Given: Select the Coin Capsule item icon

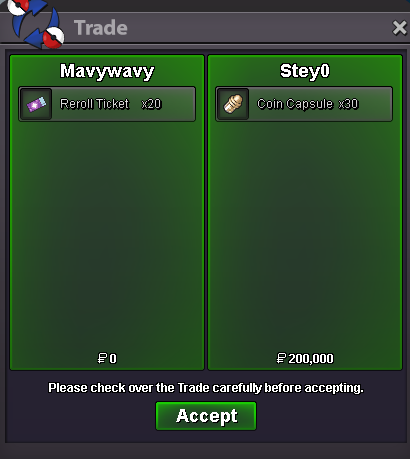Looking at the screenshot, I should (x=233, y=104).
